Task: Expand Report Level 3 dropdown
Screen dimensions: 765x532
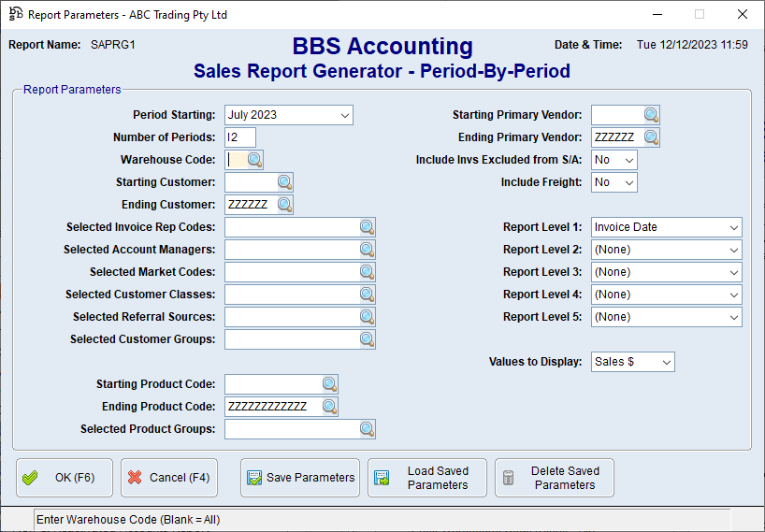Action: [734, 273]
